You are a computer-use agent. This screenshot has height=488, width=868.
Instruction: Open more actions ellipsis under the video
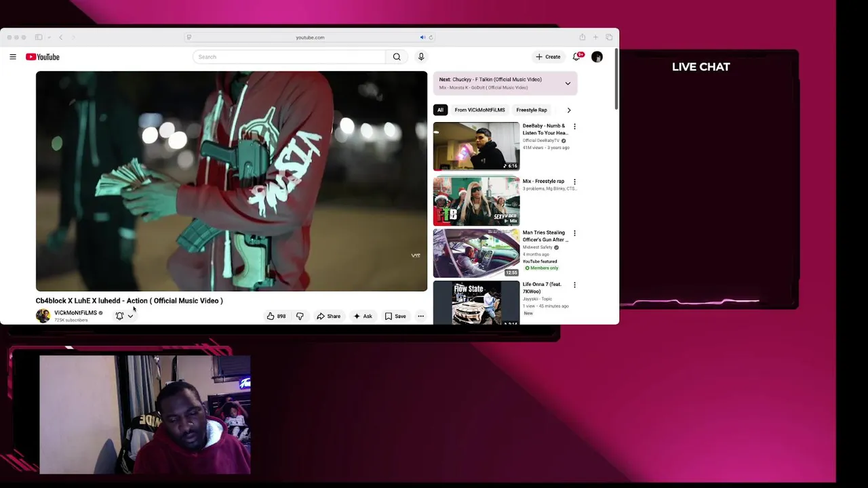pos(420,317)
